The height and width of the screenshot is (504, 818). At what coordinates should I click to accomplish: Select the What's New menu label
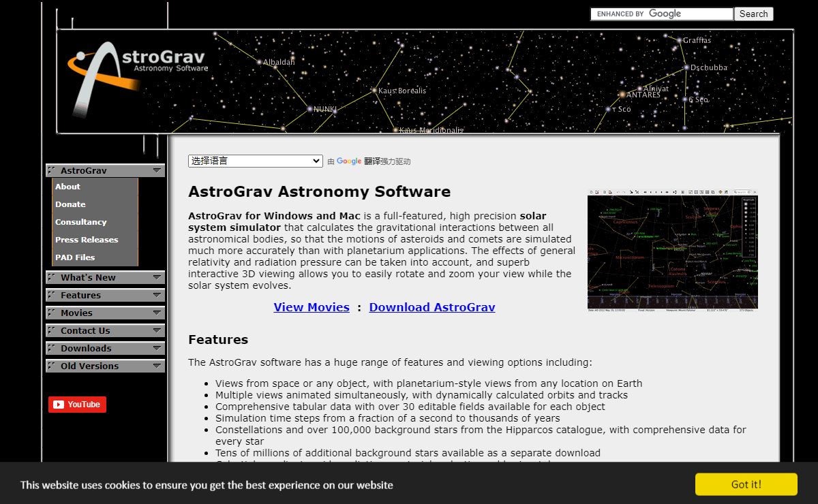click(88, 277)
